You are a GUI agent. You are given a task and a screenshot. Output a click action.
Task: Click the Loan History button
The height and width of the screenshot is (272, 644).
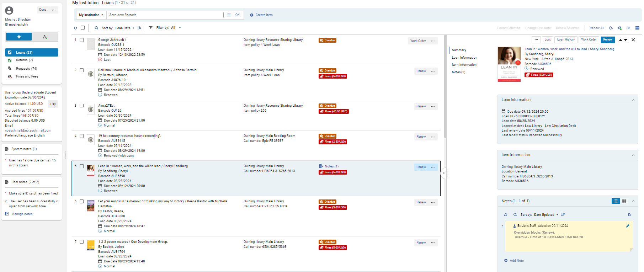pyautogui.click(x=565, y=39)
